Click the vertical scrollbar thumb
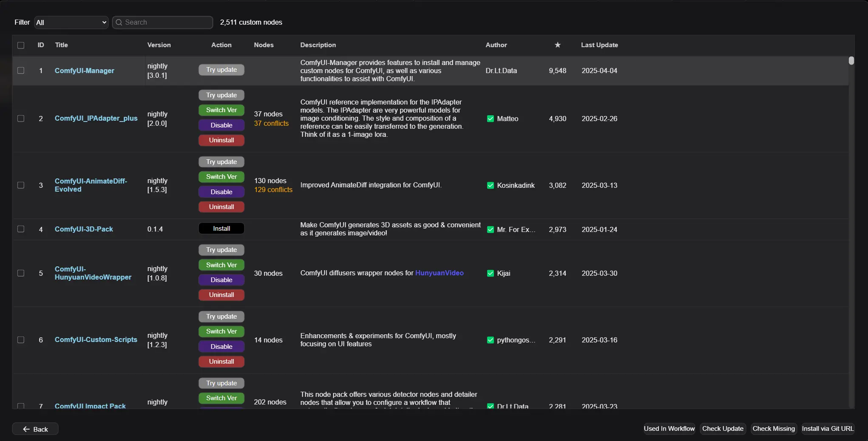 [851, 61]
